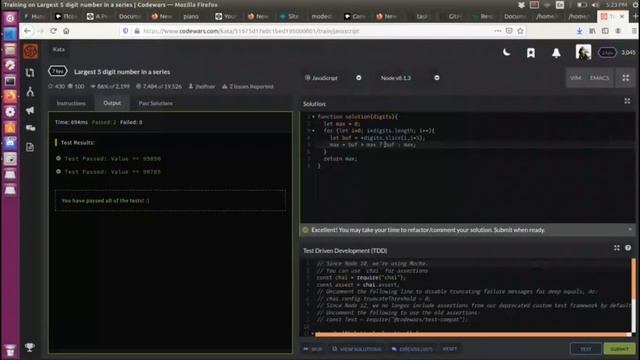Close the active Codewars browser tab

[622, 16]
